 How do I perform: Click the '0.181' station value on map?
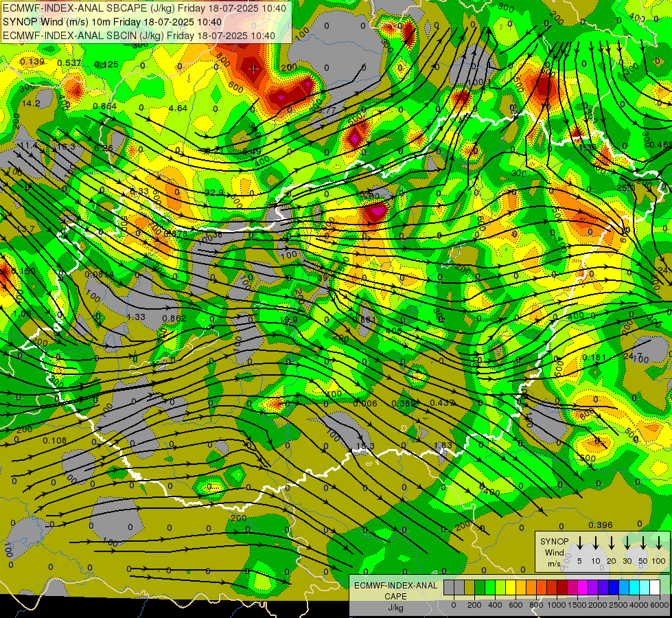(594, 357)
